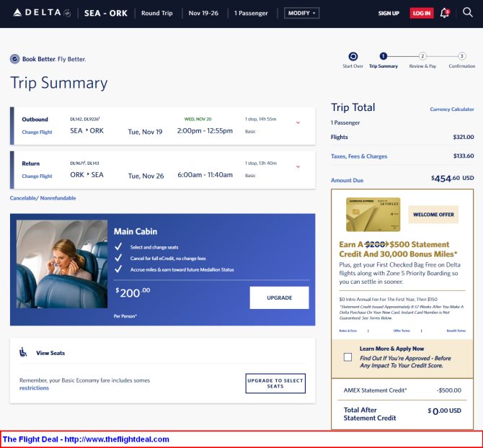The width and height of the screenshot is (483, 448).
Task: Click the SEA - ORK route text
Action: coord(106,13)
